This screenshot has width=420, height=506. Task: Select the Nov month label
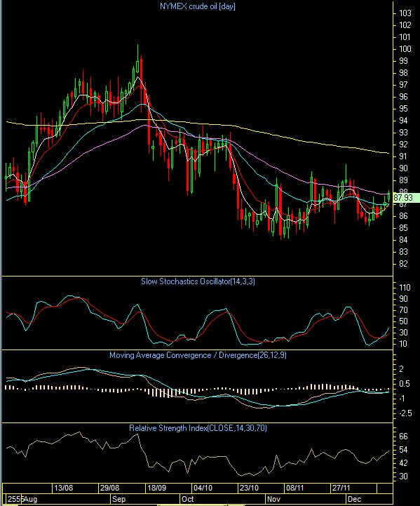click(x=273, y=499)
